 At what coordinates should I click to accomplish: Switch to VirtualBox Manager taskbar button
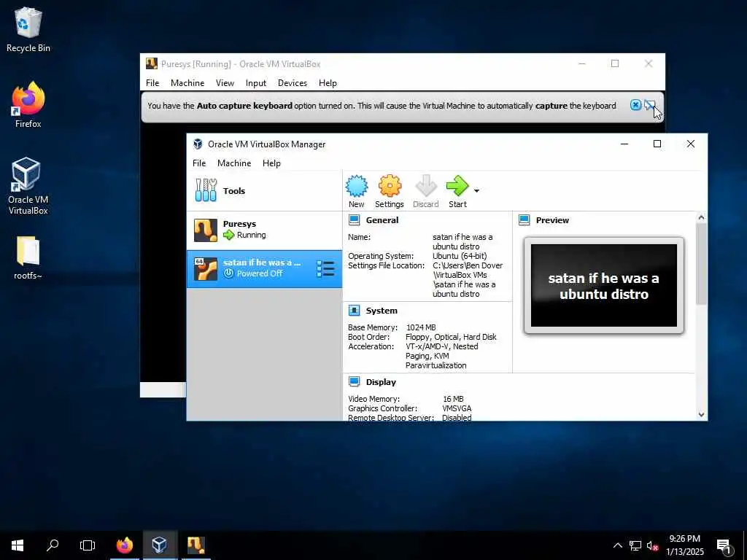160,545
